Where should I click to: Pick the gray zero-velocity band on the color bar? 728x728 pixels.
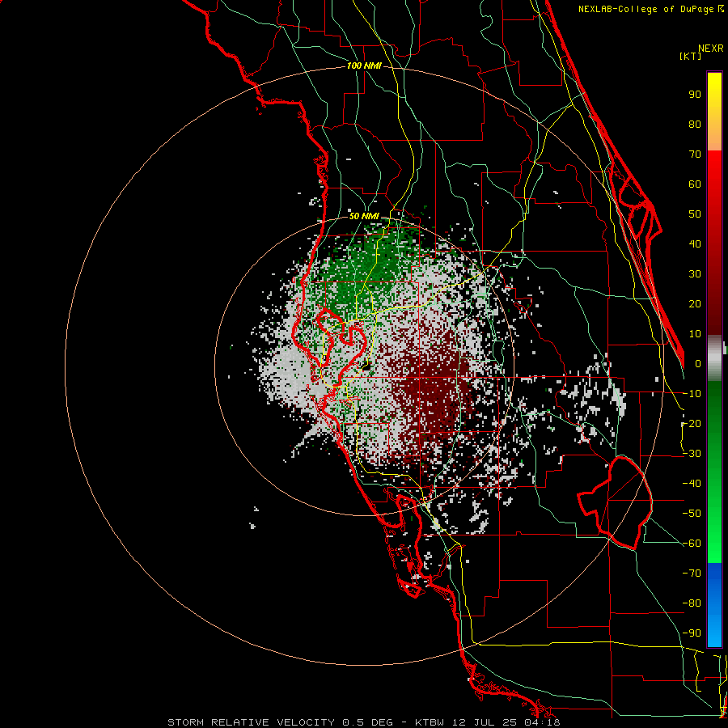click(x=714, y=358)
